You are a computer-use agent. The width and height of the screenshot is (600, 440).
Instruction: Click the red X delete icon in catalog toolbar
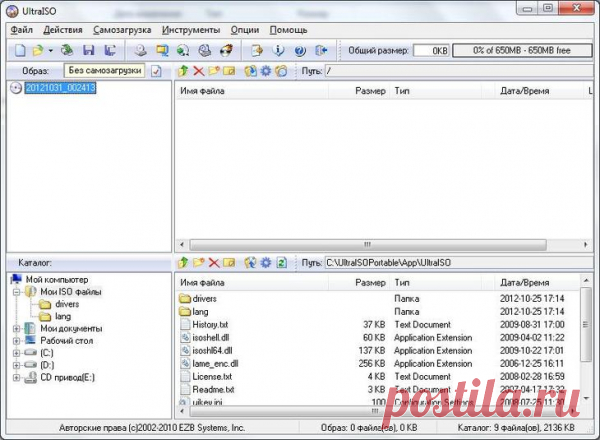(x=214, y=262)
